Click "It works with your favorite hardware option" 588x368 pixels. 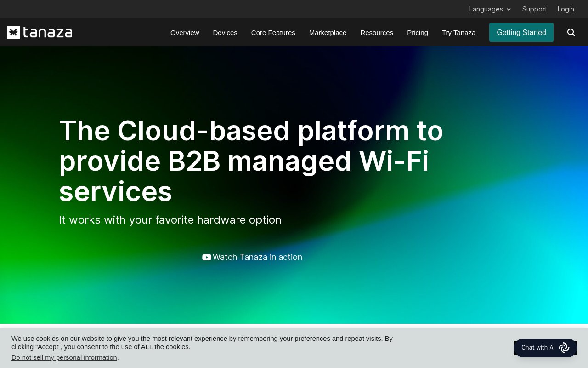170,220
